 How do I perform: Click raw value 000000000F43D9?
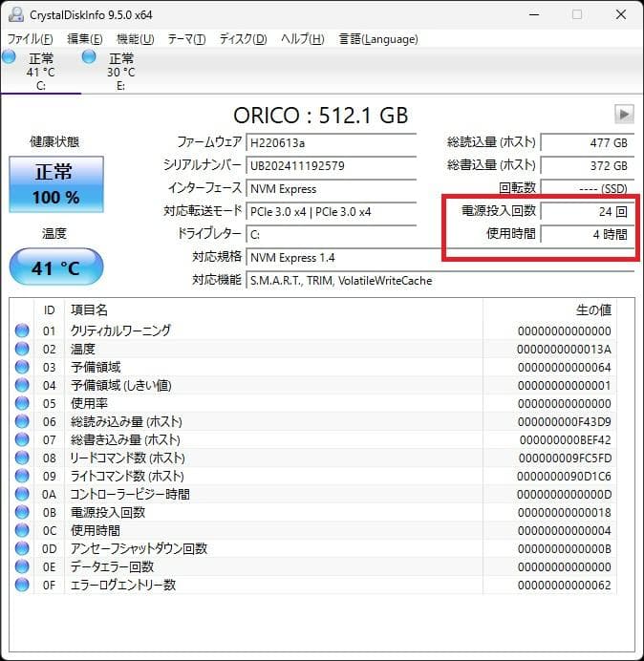tap(564, 421)
